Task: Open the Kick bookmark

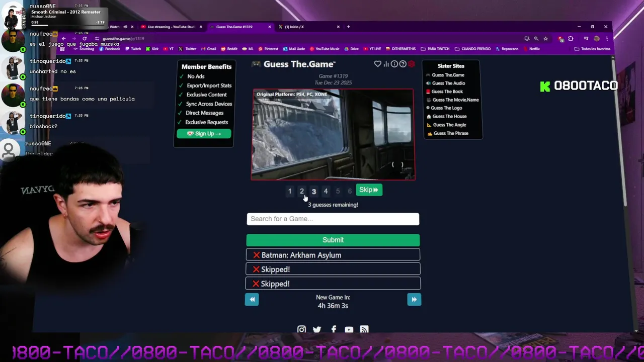Action: pyautogui.click(x=152, y=49)
